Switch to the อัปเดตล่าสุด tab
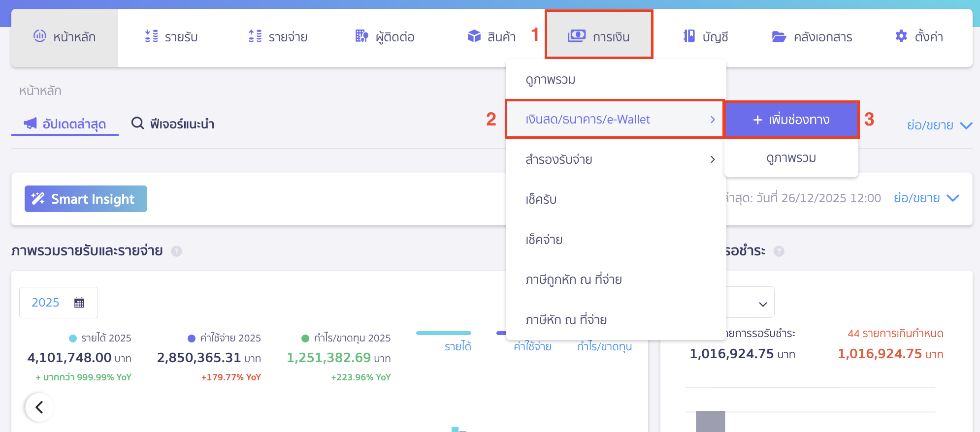Viewport: 980px width, 432px height. pos(65,124)
